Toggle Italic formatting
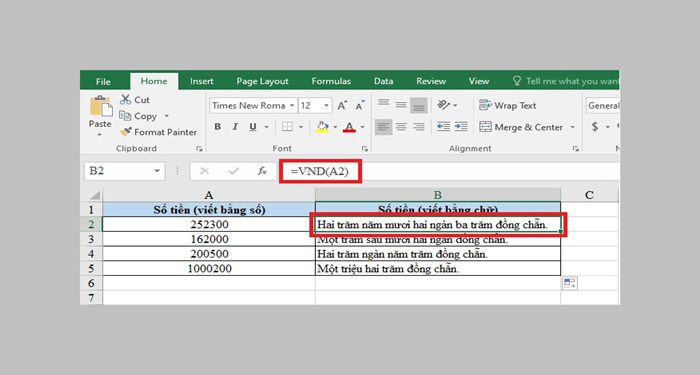This screenshot has height=375, width=700. (x=235, y=127)
